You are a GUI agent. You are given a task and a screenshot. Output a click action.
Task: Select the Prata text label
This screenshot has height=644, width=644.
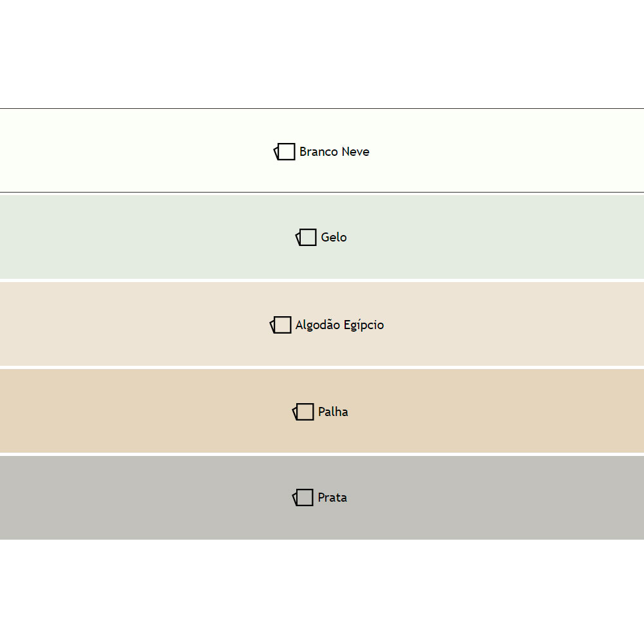[x=332, y=498]
